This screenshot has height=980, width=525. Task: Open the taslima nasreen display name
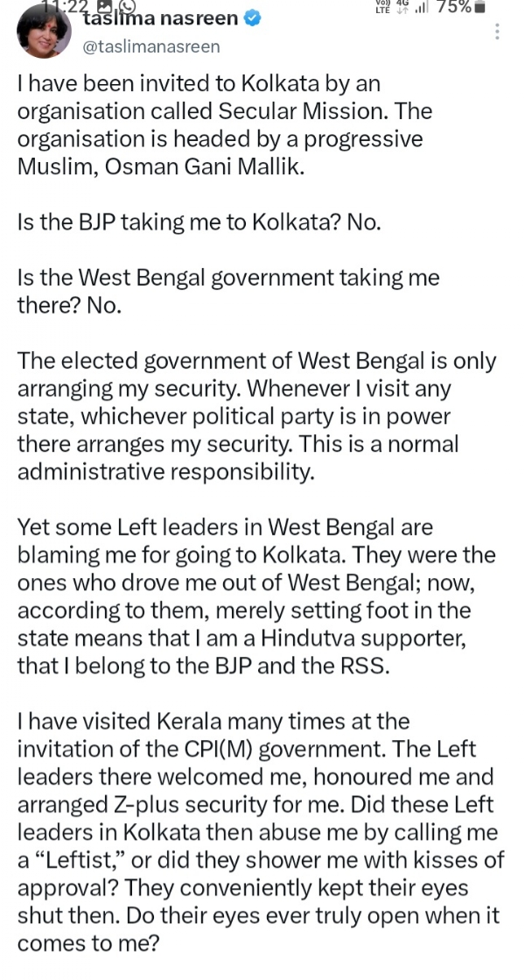160,18
